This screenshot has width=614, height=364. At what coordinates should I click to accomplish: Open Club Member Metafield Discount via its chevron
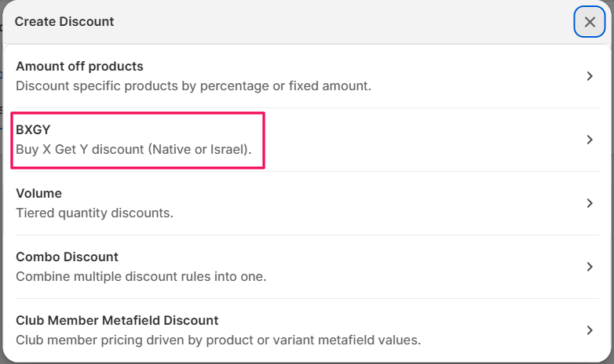click(590, 330)
